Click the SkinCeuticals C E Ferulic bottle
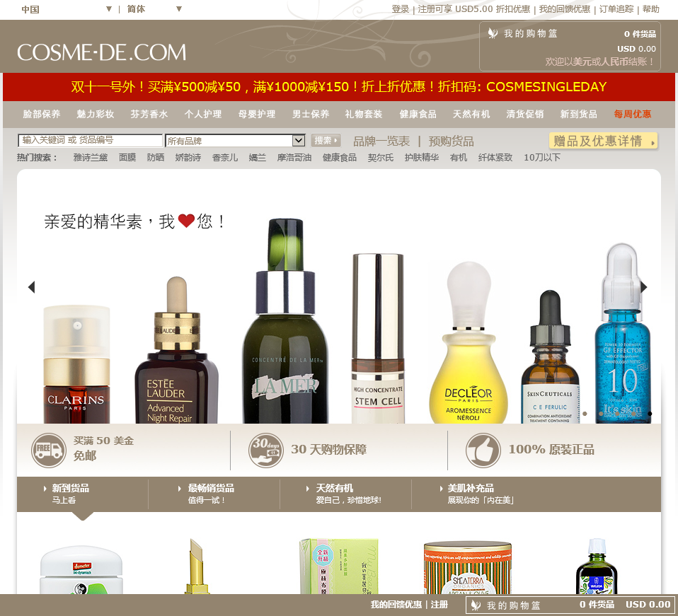The height and width of the screenshot is (616, 678). tap(551, 357)
